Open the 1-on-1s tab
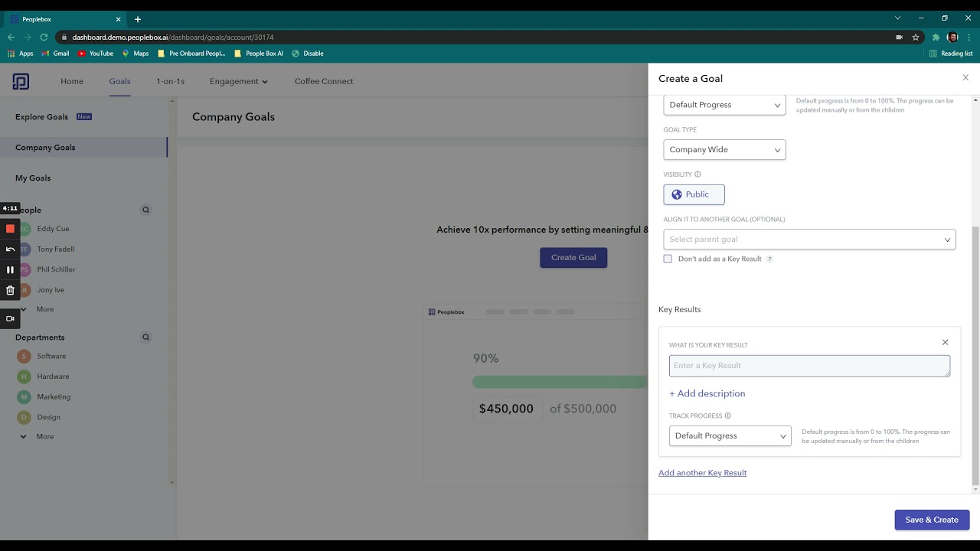Viewport: 980px width, 551px height. click(170, 81)
